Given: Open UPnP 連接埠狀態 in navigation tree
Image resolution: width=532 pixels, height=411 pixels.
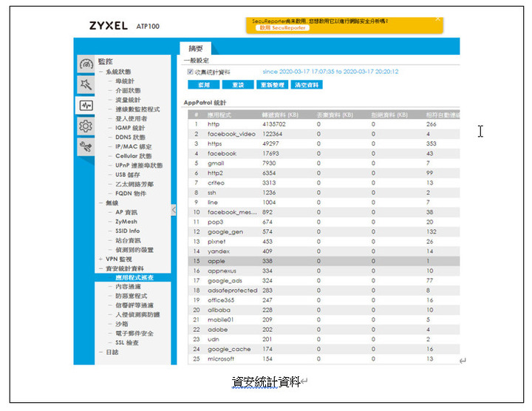Looking at the screenshot, I should [139, 166].
